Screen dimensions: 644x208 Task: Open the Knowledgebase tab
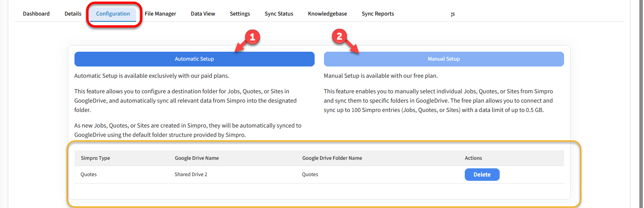coord(327,14)
